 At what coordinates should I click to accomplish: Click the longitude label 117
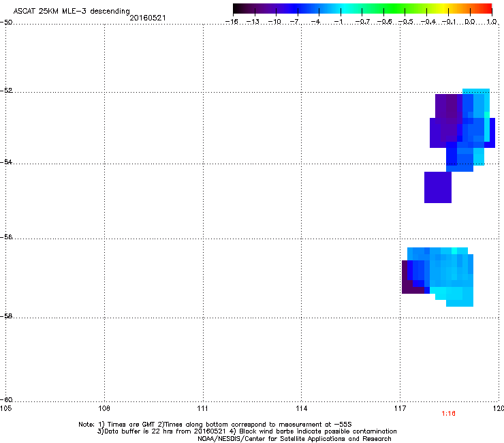[x=400, y=408]
